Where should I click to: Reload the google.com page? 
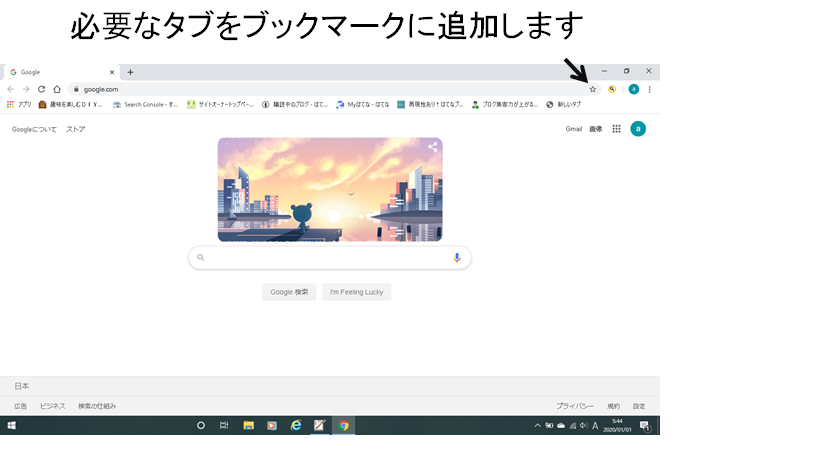[x=41, y=89]
